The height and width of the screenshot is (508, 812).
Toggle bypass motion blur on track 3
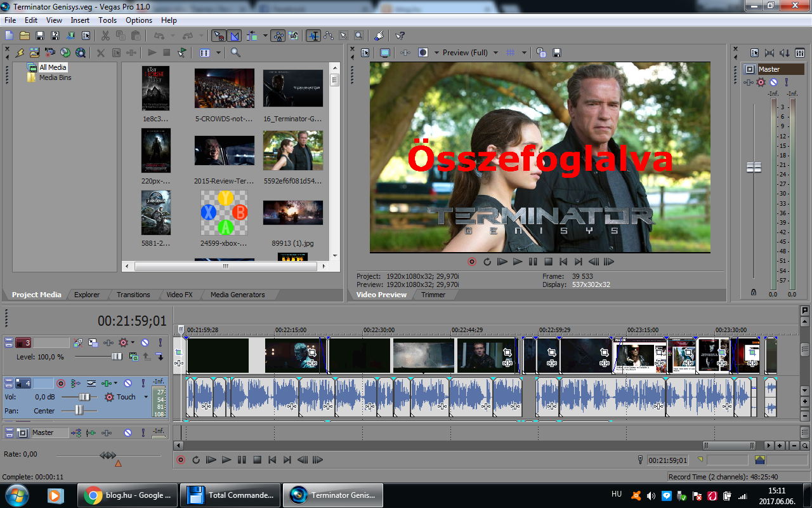coord(77,343)
